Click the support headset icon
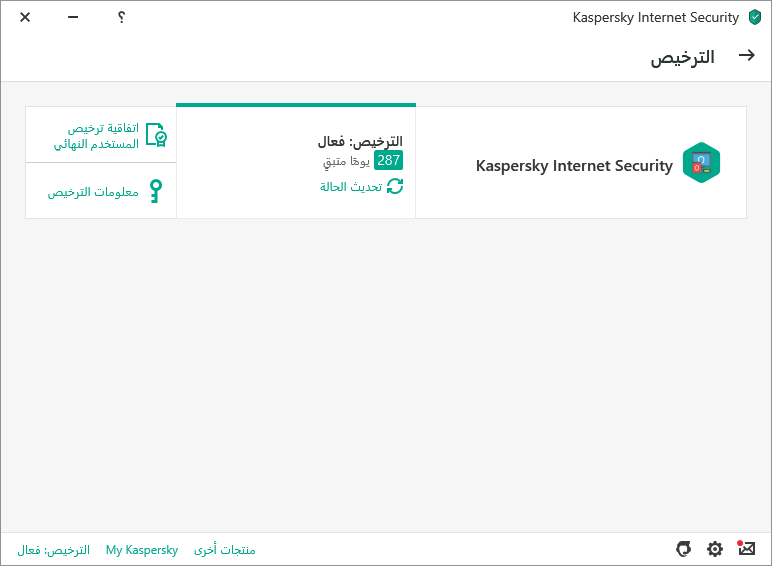This screenshot has width=772, height=566. pyautogui.click(x=684, y=549)
